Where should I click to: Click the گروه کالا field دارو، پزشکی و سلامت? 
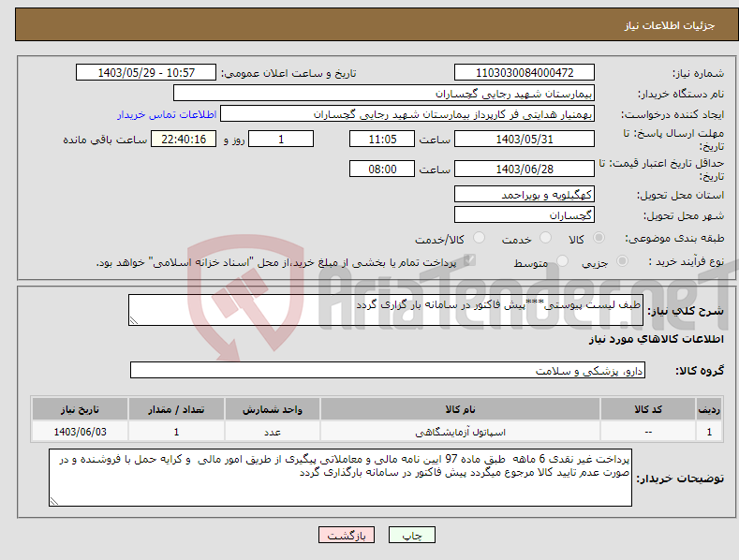point(388,371)
